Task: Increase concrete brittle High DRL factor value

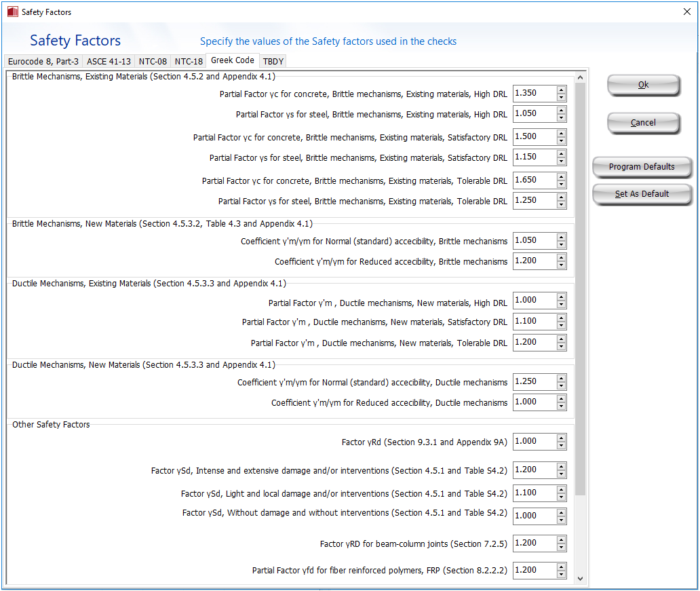Action: pos(562,90)
